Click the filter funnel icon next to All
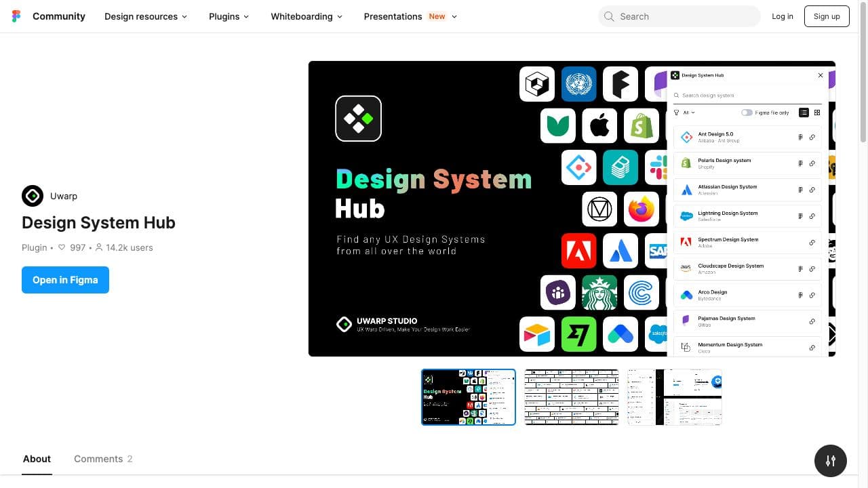This screenshot has width=868, height=488. (x=677, y=113)
